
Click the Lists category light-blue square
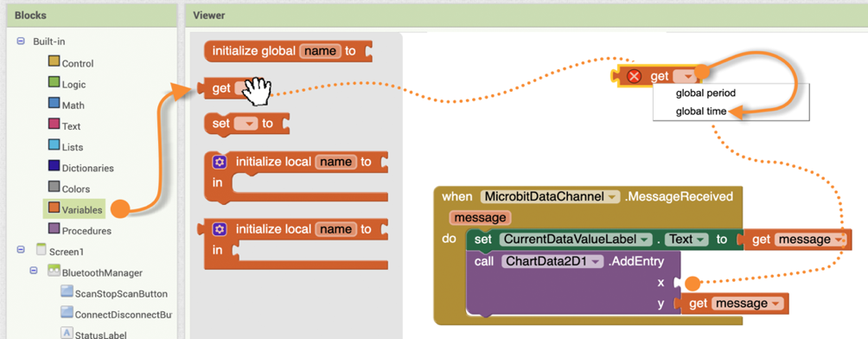[x=54, y=145]
